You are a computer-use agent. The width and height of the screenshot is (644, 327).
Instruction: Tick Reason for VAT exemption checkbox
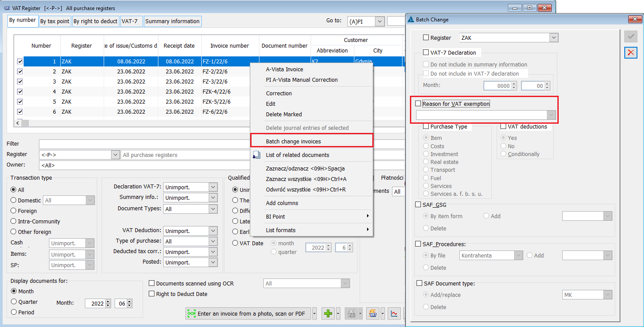pyautogui.click(x=418, y=104)
